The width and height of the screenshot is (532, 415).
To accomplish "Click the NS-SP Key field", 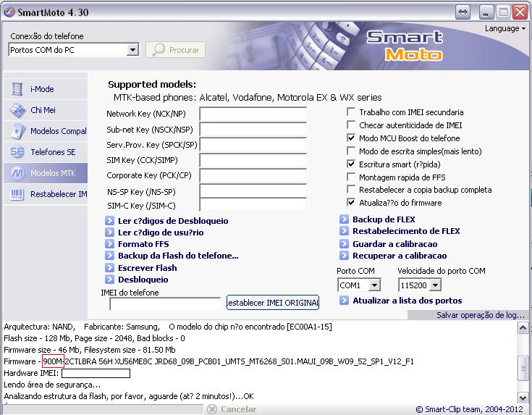I will (253, 191).
